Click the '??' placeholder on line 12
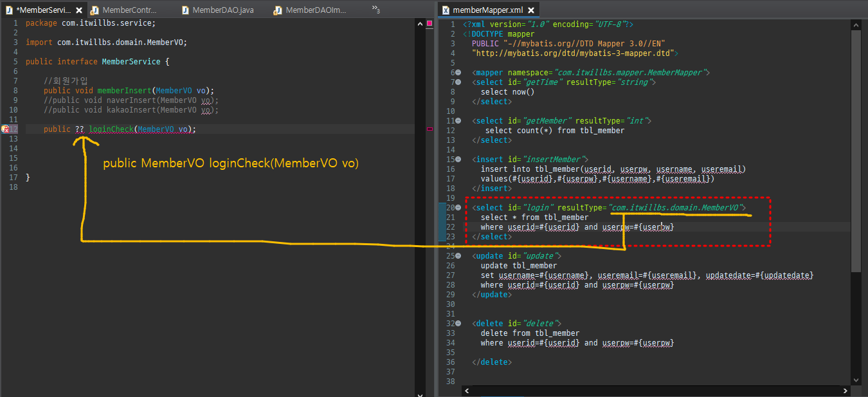The width and height of the screenshot is (868, 397). pos(80,129)
